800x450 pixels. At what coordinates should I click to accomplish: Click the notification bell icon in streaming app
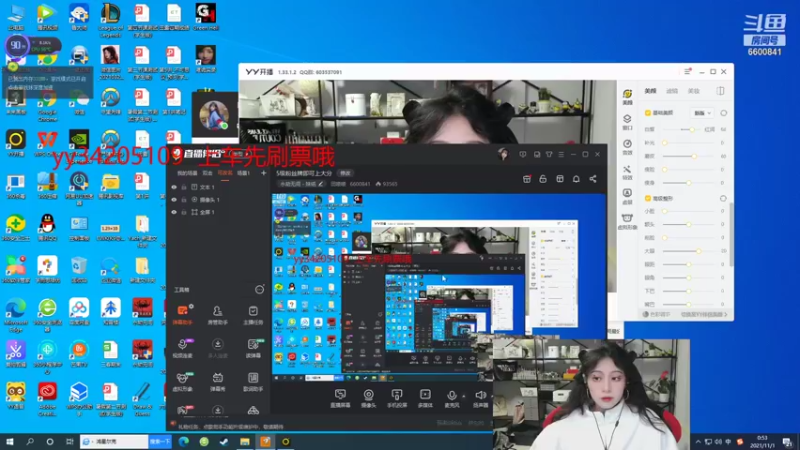[x=576, y=179]
